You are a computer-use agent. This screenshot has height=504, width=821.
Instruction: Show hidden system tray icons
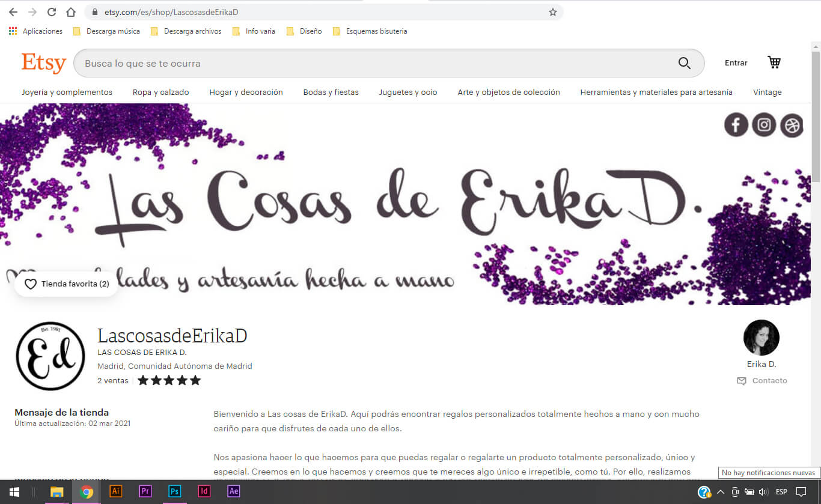tap(721, 492)
